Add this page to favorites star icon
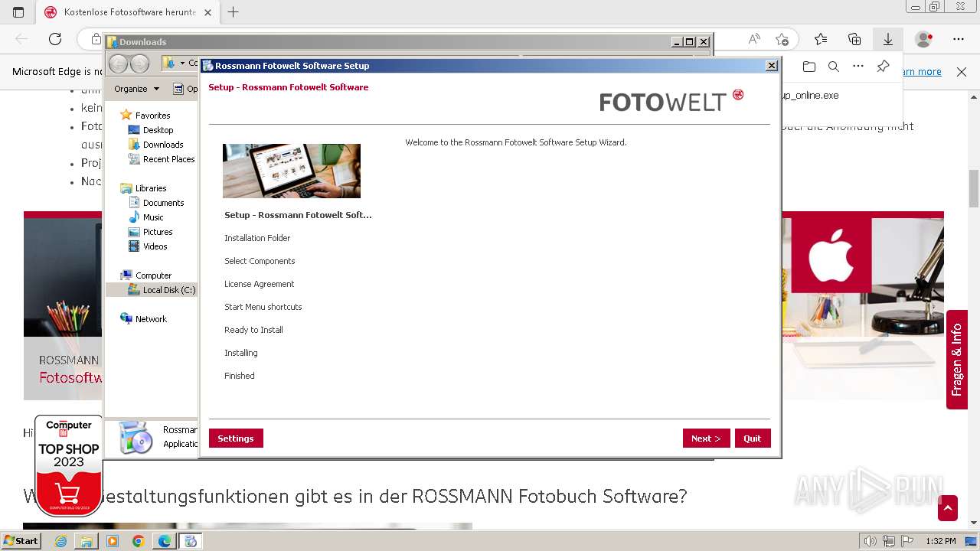The image size is (980, 551). click(782, 39)
